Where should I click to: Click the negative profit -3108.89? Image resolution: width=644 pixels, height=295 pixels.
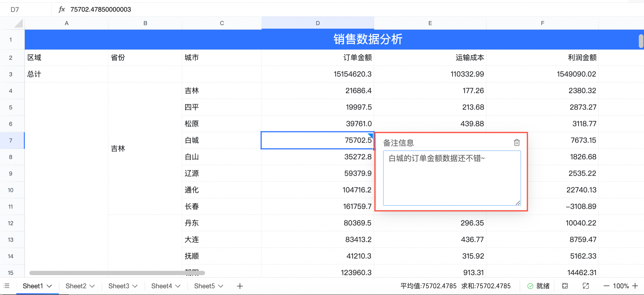point(563,206)
